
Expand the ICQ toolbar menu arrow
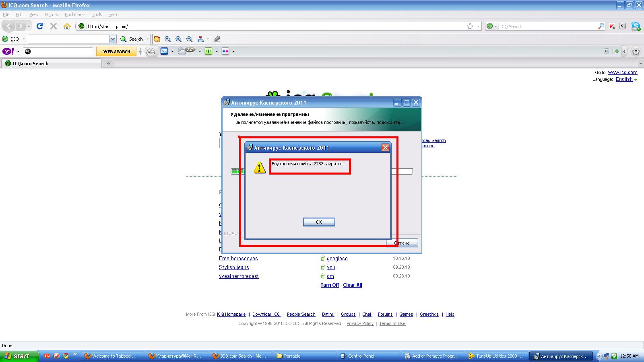click(24, 39)
